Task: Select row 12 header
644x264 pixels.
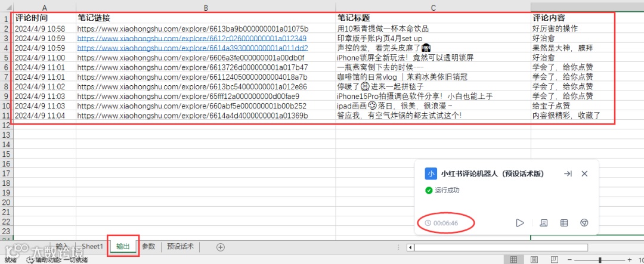Action: coord(6,125)
